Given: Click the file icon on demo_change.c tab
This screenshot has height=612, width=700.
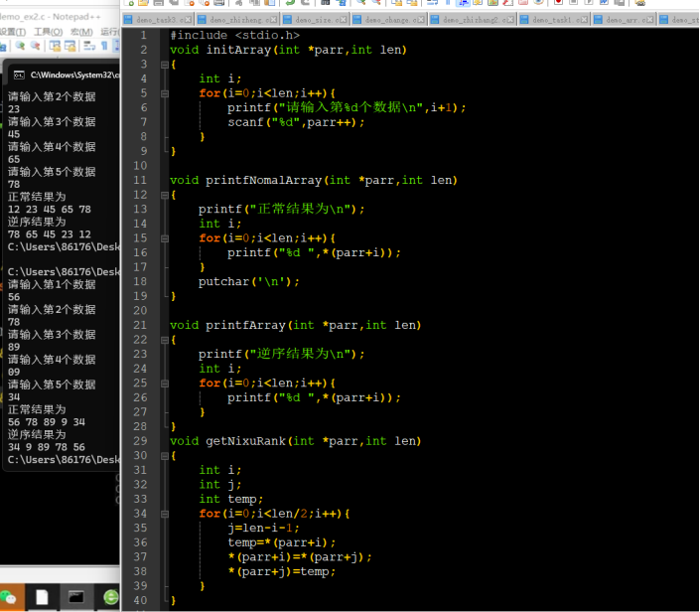Looking at the screenshot, I should 357,20.
